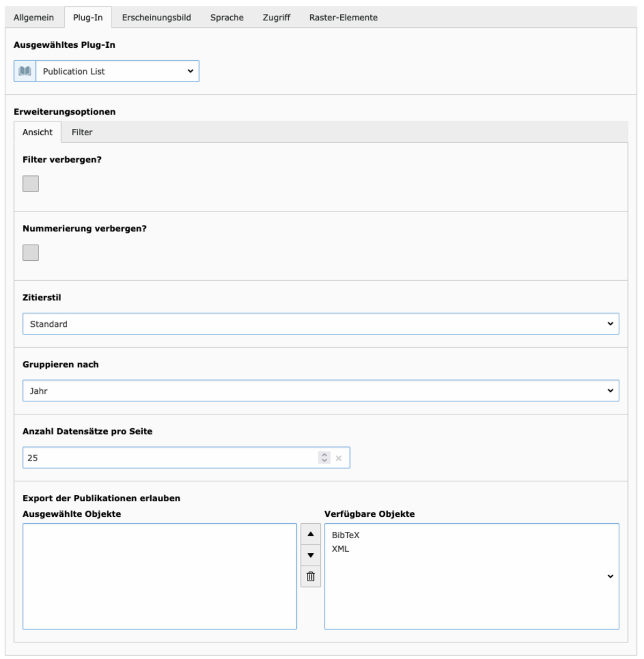The height and width of the screenshot is (659, 644).
Task: Move selected export object down
Action: pyautogui.click(x=311, y=555)
